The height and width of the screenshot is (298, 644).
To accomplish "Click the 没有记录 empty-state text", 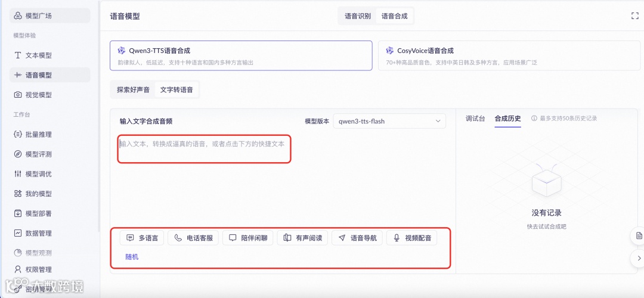I will [546, 213].
